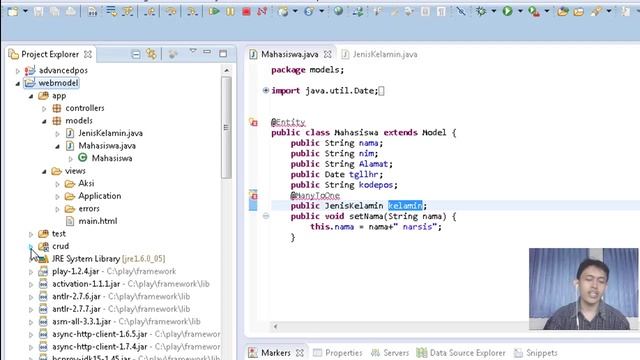Click the Debug bug icon
The image size is (640, 360).
[x=481, y=11]
